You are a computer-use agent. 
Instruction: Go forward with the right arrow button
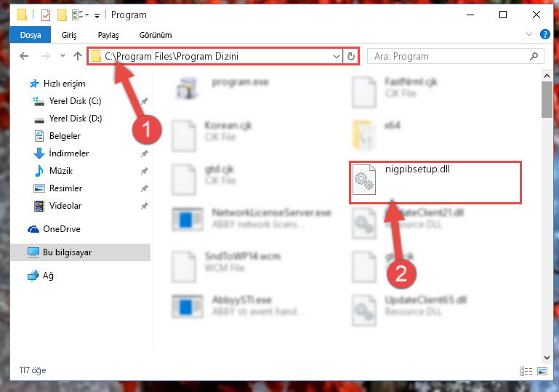pyautogui.click(x=45, y=56)
